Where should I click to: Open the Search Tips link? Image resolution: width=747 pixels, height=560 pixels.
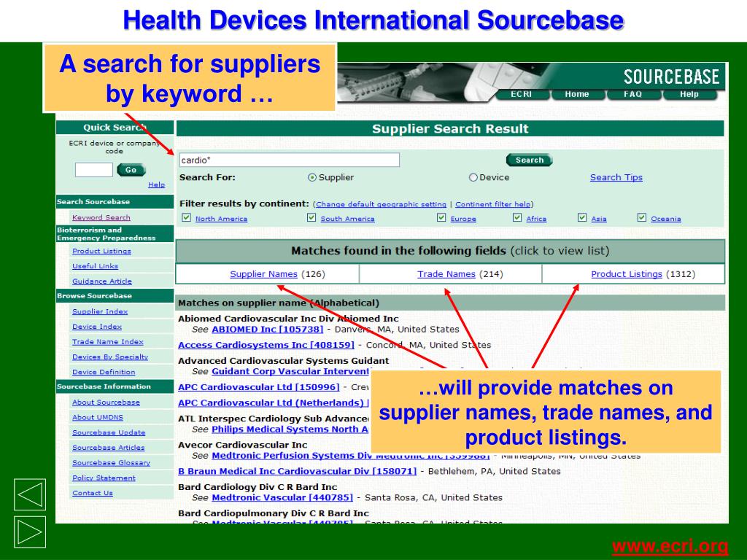[x=616, y=177]
